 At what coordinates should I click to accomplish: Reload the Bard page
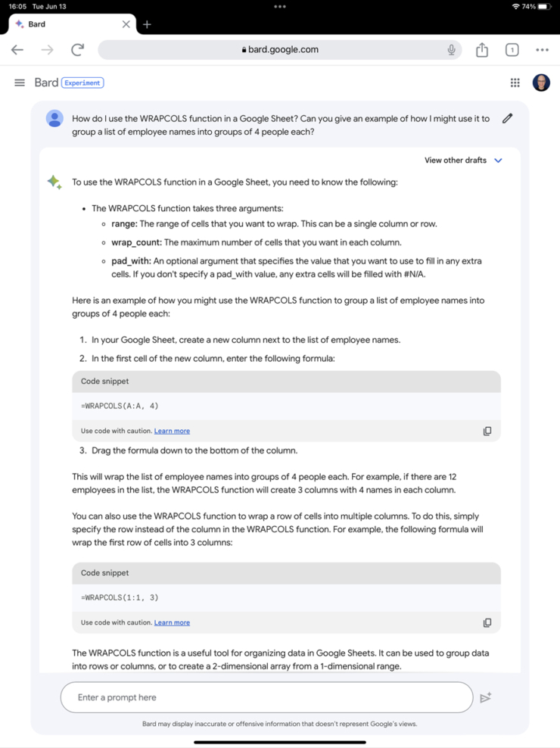[77, 49]
